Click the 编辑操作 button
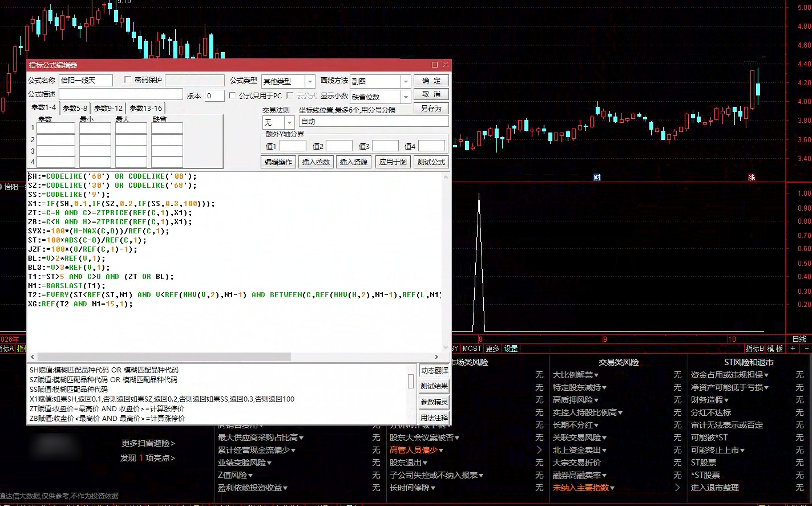812x506 pixels. tap(278, 162)
